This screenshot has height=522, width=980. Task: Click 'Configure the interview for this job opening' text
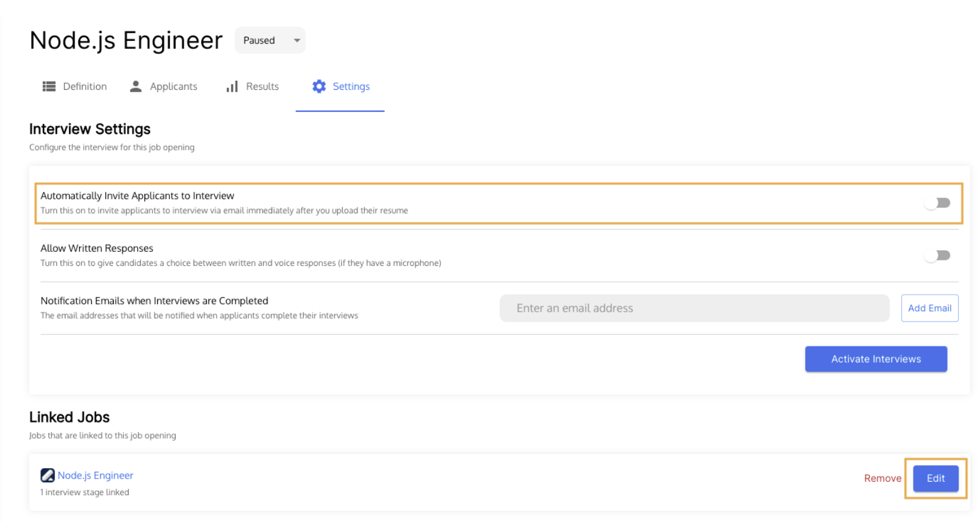click(x=112, y=147)
